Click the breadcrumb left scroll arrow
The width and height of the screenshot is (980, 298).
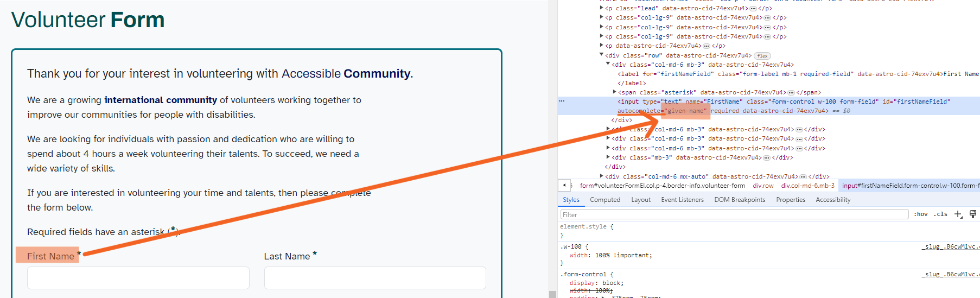(x=564, y=185)
